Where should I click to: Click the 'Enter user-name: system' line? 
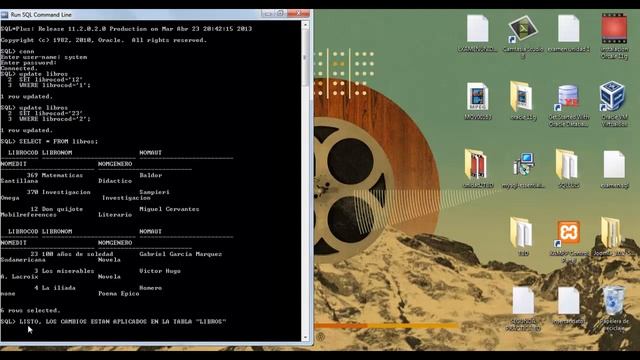44,57
